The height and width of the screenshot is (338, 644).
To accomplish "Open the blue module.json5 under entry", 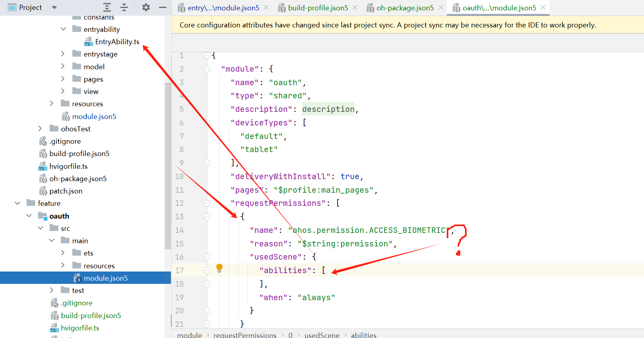I will click(x=94, y=116).
